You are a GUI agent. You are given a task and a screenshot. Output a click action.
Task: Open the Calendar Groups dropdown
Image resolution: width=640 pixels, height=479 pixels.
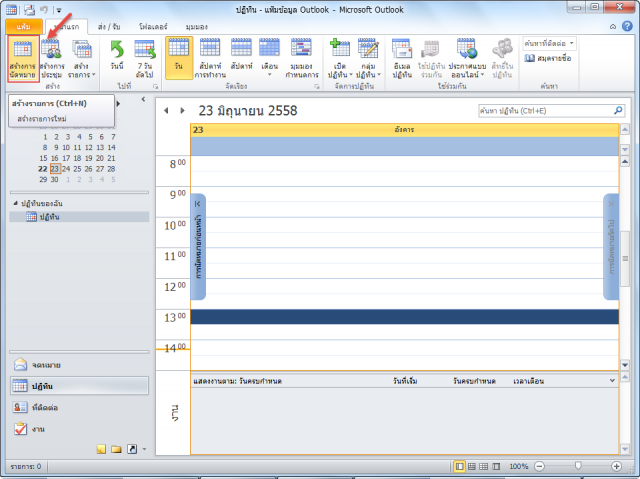368,58
